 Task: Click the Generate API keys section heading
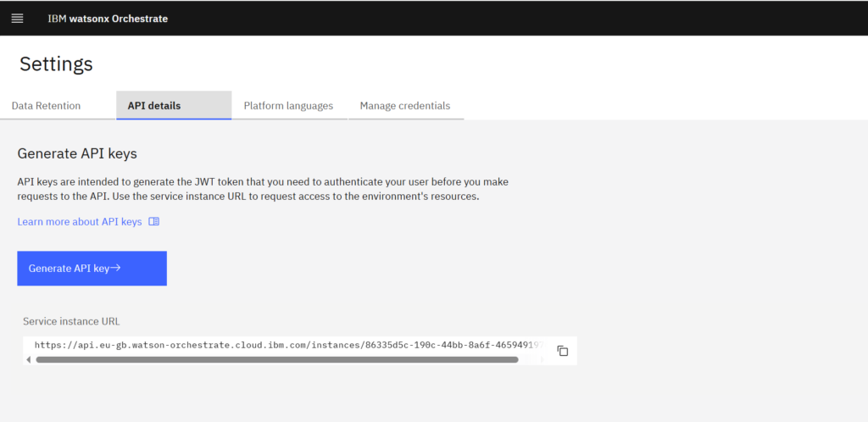pyautogui.click(x=77, y=153)
